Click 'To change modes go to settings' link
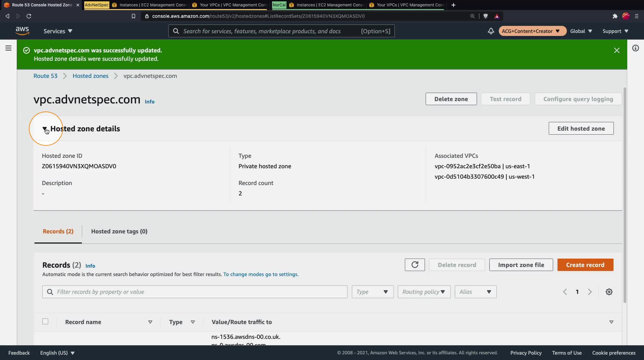Viewport: 644px width, 360px height. [261, 274]
